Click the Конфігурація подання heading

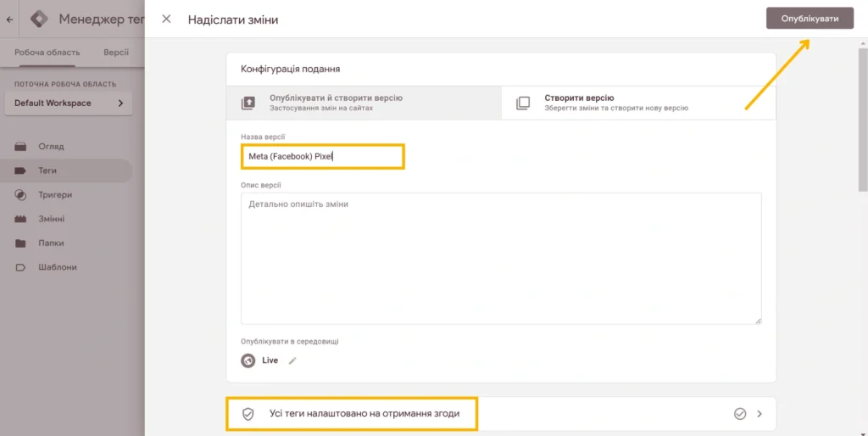(x=291, y=69)
